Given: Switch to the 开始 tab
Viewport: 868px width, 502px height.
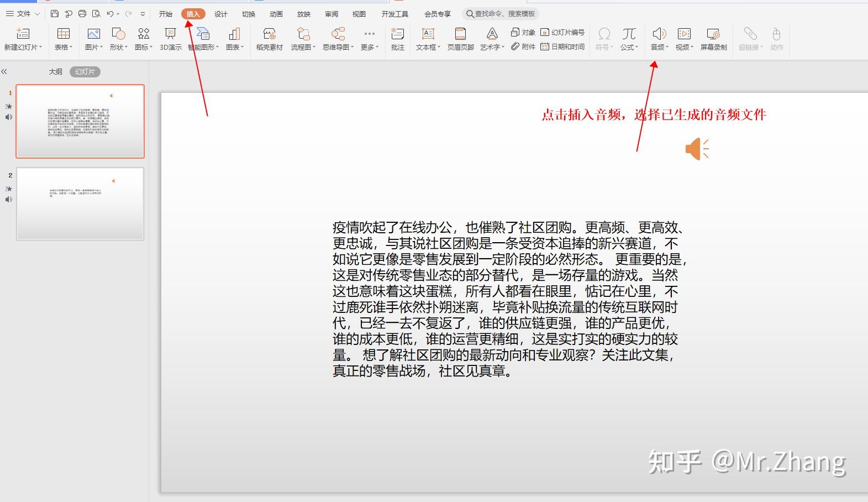Looking at the screenshot, I should point(166,14).
